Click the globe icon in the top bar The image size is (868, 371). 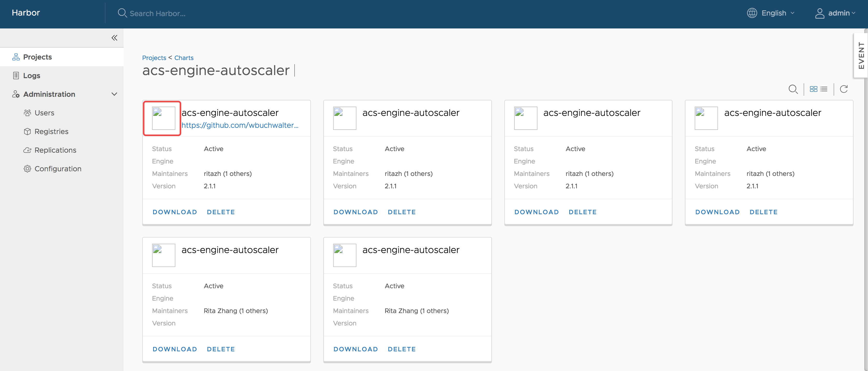(x=752, y=13)
